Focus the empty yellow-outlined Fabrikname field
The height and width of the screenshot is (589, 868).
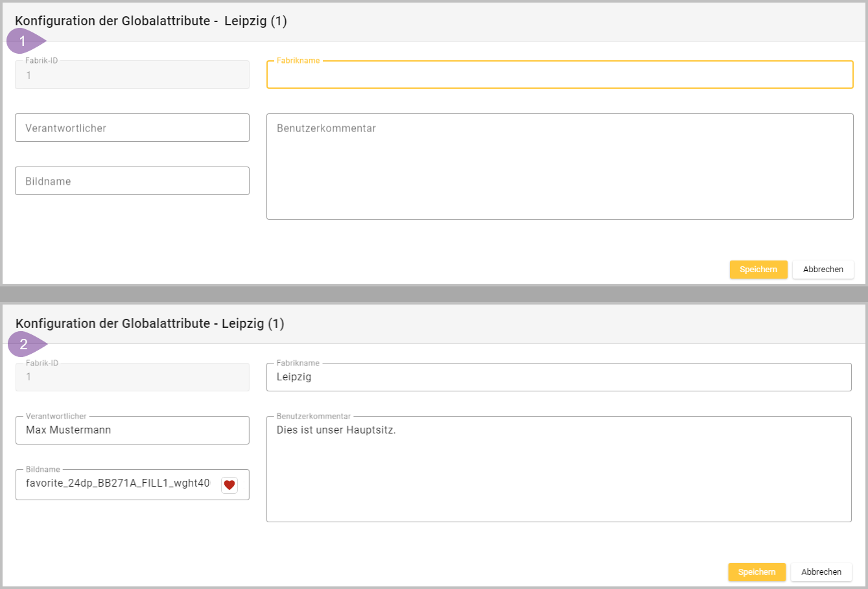pyautogui.click(x=559, y=75)
